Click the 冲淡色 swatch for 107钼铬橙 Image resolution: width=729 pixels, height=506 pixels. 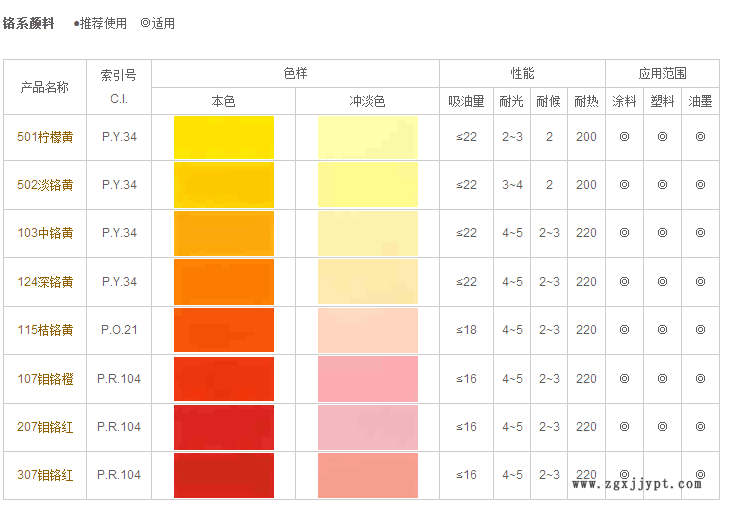367,379
